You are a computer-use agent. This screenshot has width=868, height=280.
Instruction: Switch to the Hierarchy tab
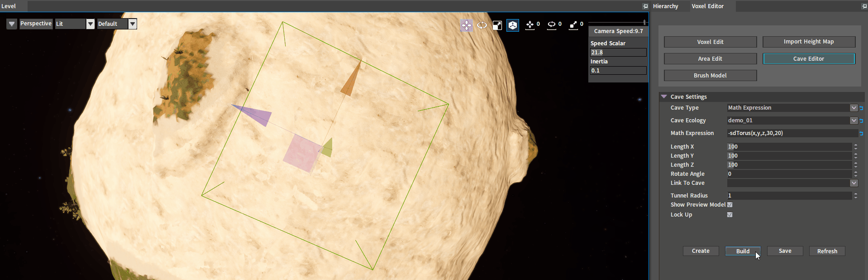click(665, 6)
